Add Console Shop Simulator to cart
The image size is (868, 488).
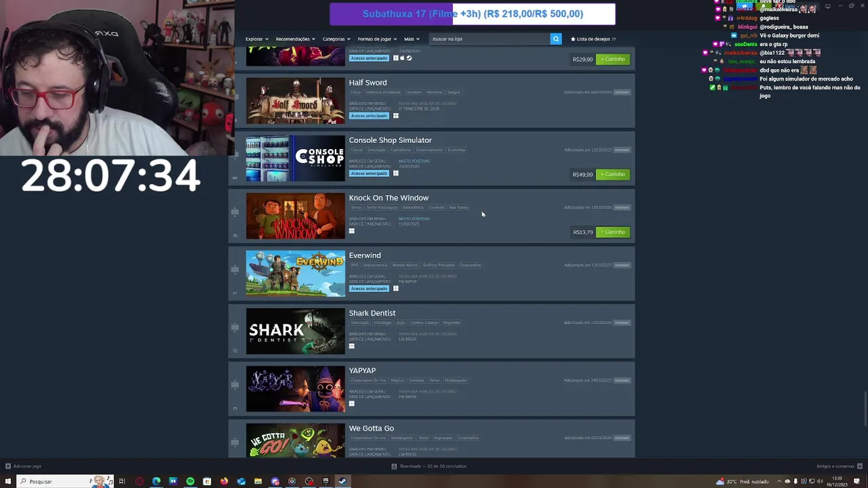coord(613,174)
